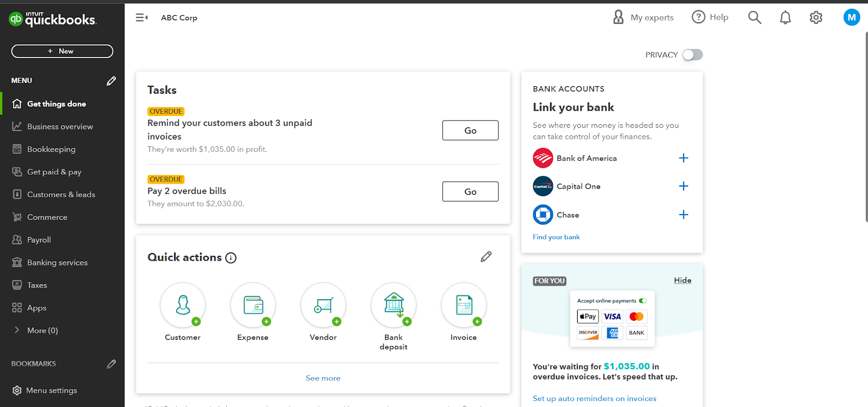Edit bookmarks with the pencil icon

111,364
